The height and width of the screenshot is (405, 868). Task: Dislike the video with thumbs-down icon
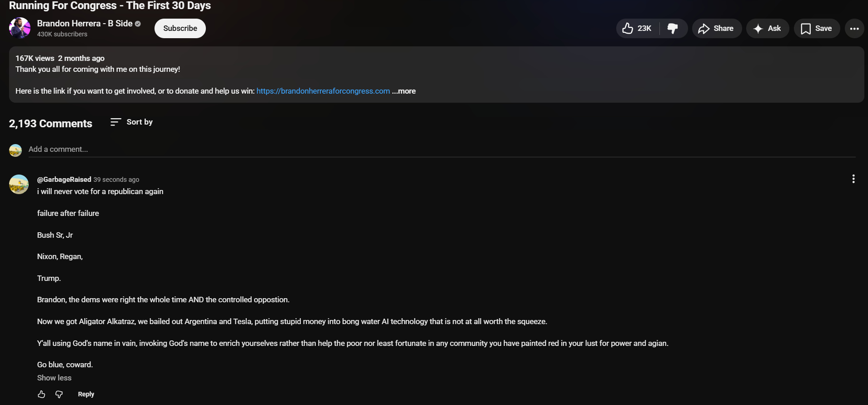click(673, 29)
